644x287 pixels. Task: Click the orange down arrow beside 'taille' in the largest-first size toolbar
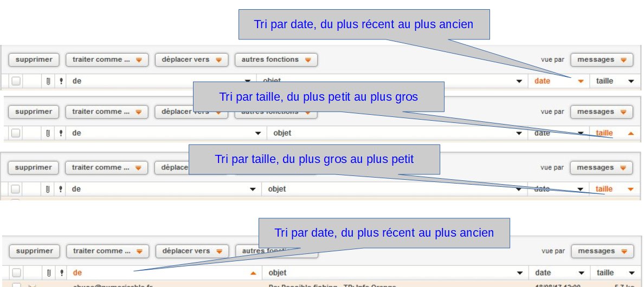[632, 189]
